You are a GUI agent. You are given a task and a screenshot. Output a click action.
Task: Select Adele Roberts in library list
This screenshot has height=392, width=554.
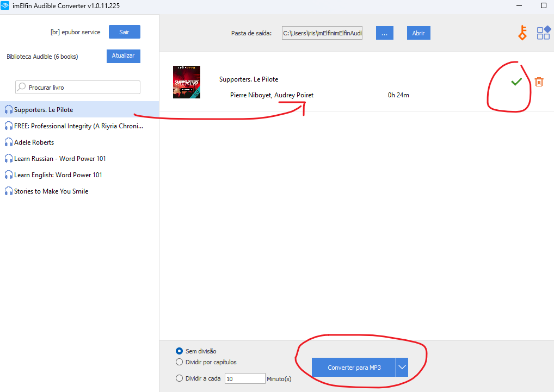pyautogui.click(x=79, y=142)
